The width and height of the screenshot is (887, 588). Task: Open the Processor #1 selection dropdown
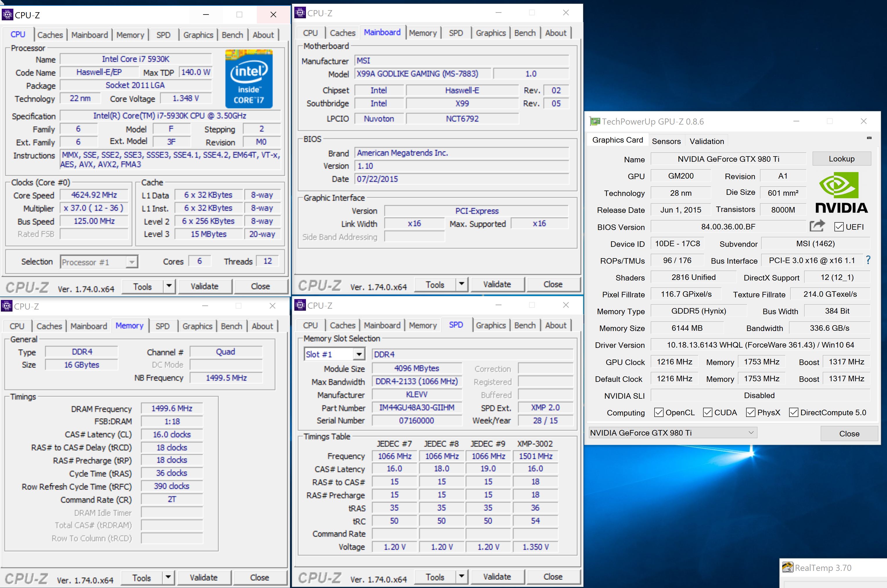click(99, 262)
